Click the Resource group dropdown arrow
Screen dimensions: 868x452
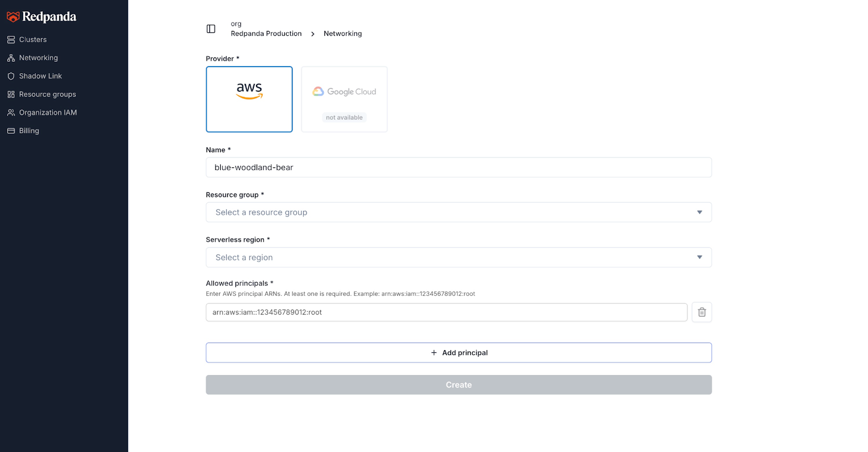[x=699, y=212]
